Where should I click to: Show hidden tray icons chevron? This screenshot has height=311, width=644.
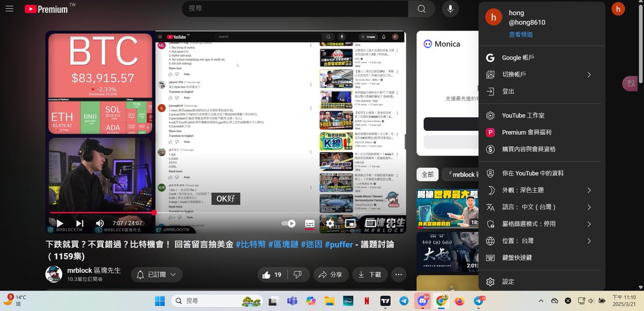[x=541, y=301]
